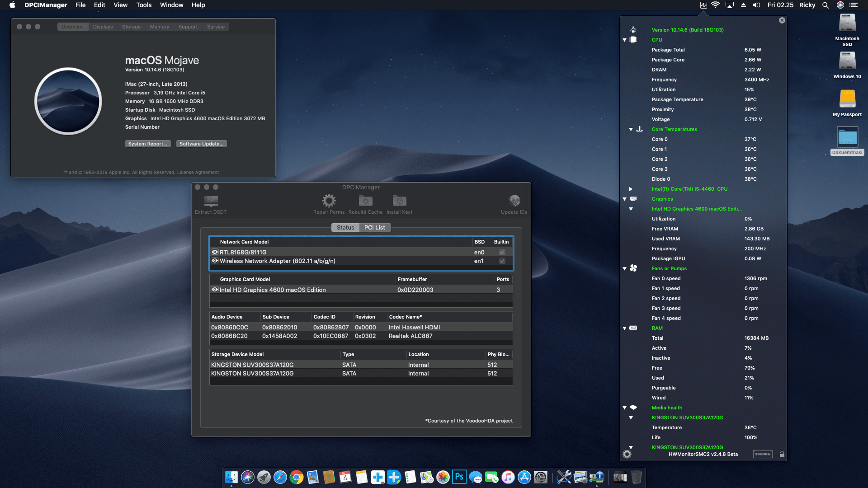Open the Service tab in About This Mac
This screenshot has height=488, width=868.
tap(216, 27)
